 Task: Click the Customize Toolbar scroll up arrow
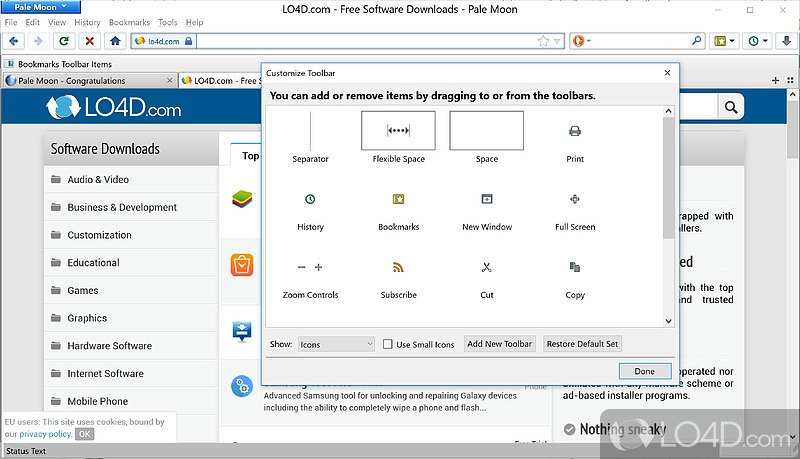[668, 111]
